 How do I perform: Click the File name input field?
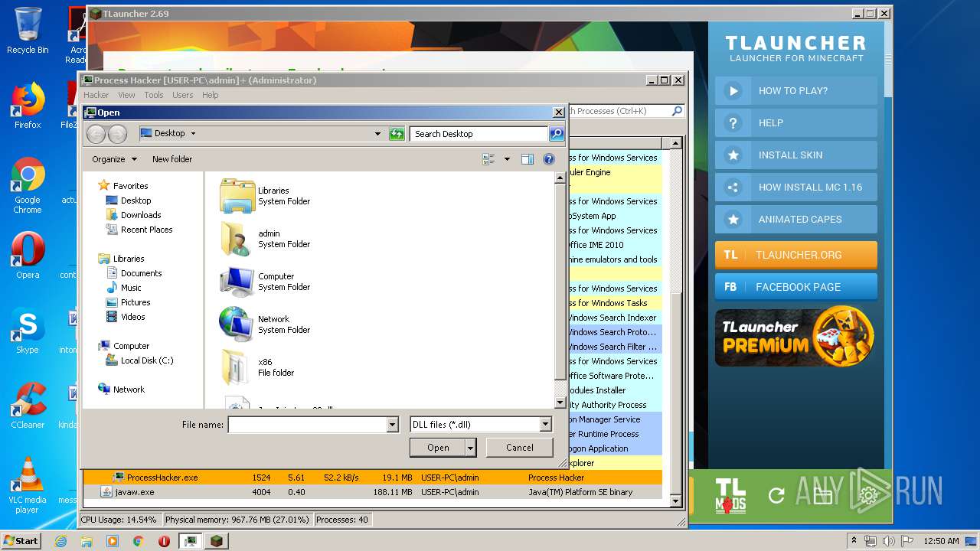(x=308, y=425)
